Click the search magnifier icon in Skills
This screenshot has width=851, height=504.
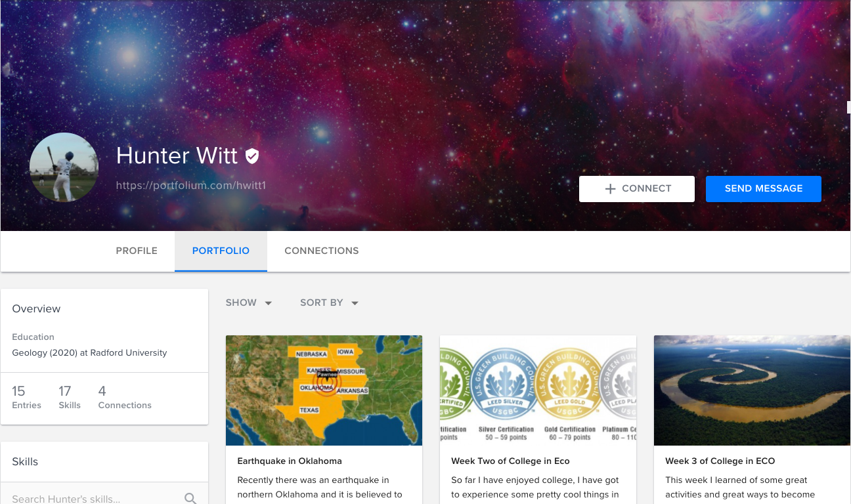190,499
